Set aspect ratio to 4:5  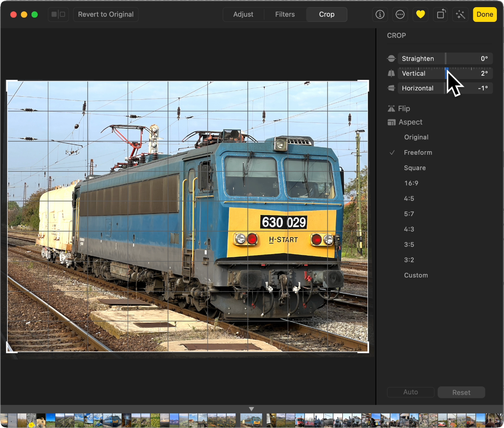[x=409, y=198]
